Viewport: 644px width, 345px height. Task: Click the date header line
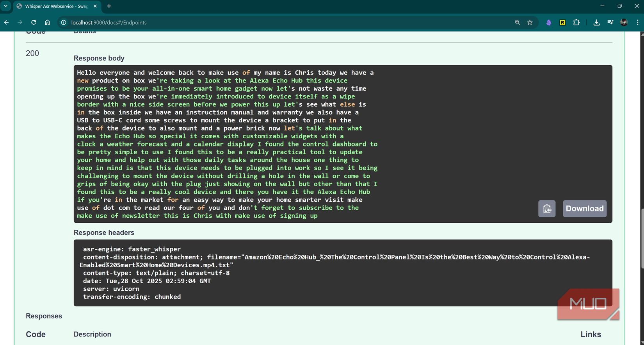click(x=147, y=281)
